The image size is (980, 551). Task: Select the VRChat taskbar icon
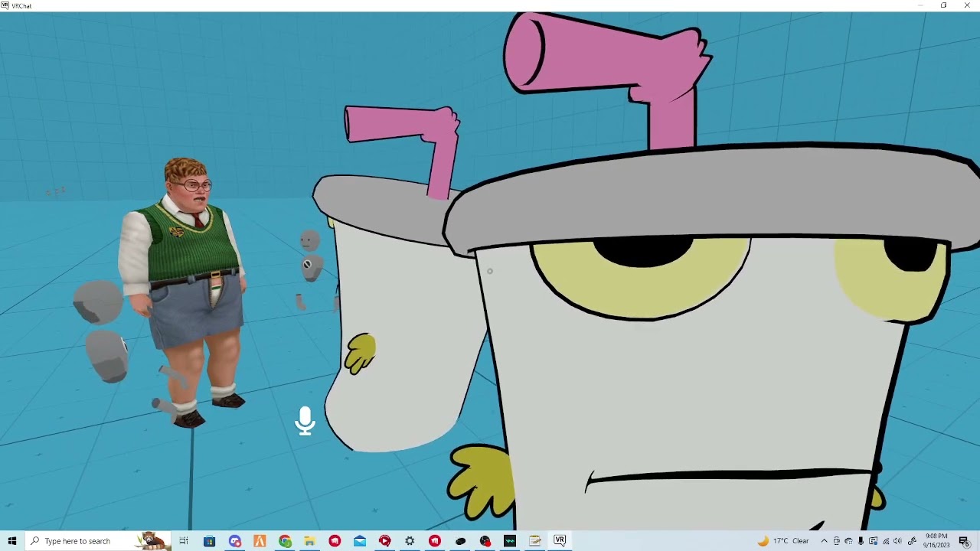560,541
